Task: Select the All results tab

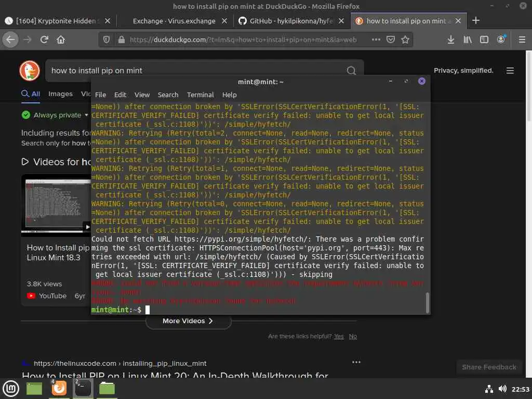Action: click(x=31, y=94)
